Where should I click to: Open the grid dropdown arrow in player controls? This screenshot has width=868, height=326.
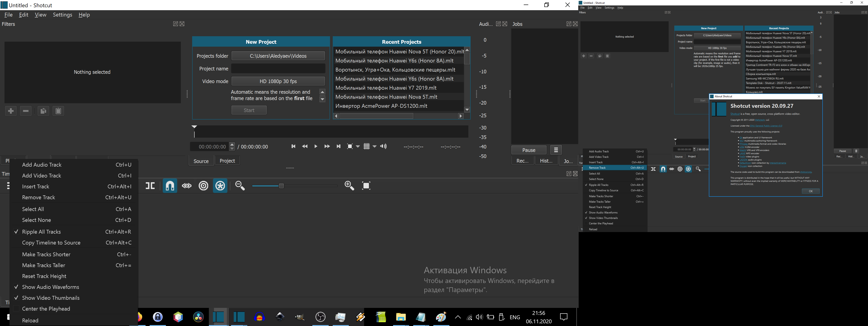pos(375,146)
